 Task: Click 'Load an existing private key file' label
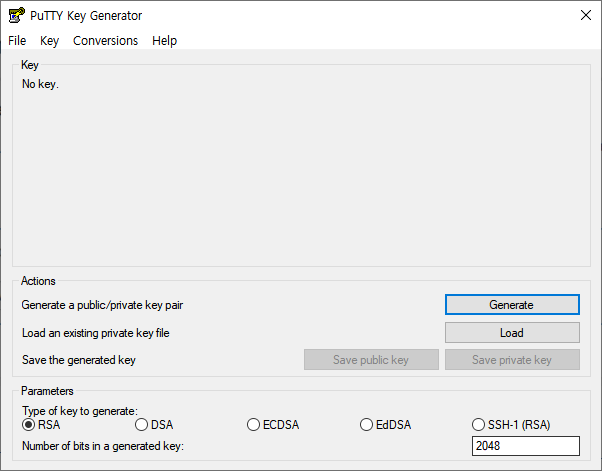click(x=96, y=333)
